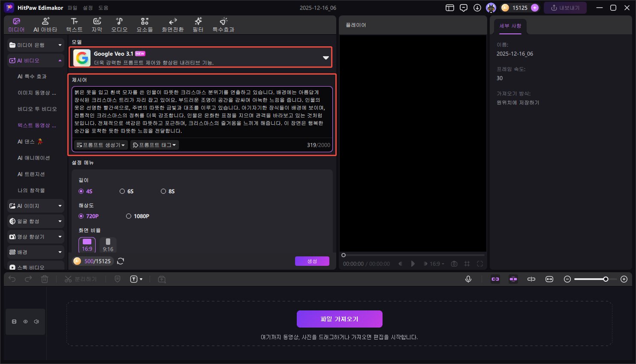Click the 생성 generate button
The width and height of the screenshot is (636, 364).
pyautogui.click(x=312, y=261)
